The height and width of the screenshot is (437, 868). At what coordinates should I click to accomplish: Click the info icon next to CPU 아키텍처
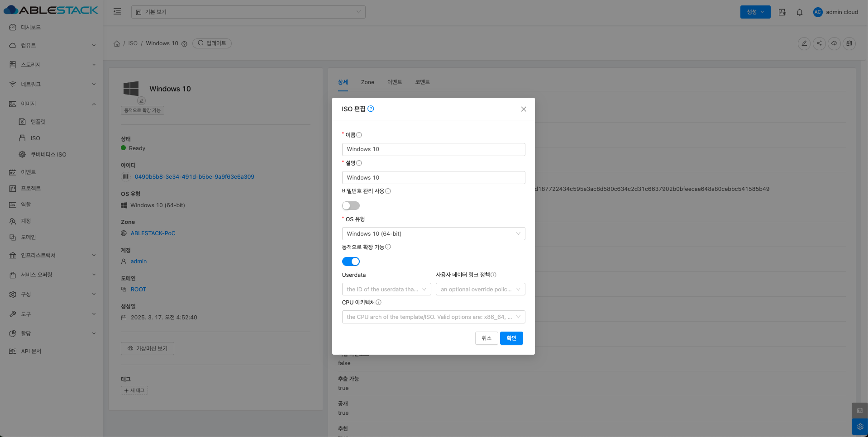(x=378, y=302)
